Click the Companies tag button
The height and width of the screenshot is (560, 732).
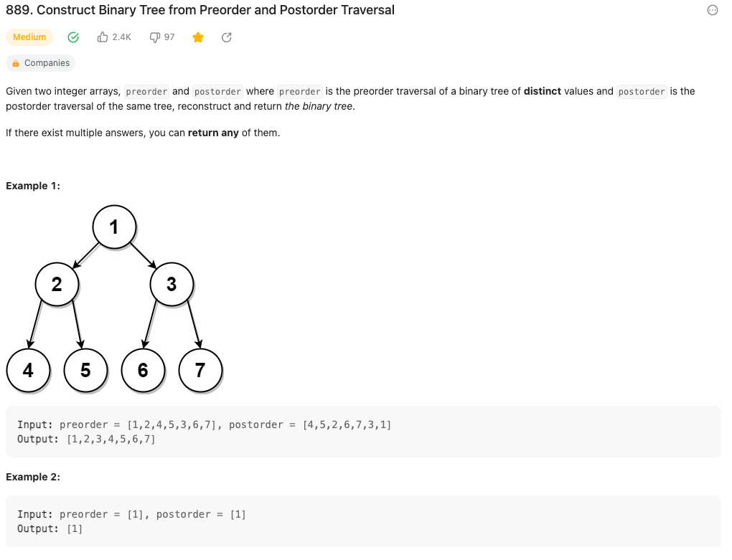41,63
